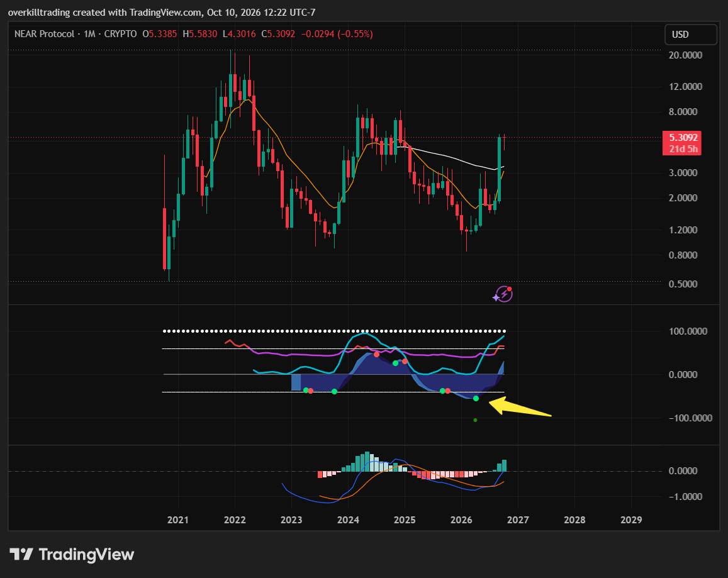728x578 pixels.
Task: Click the 2029 time axis label
Action: 632,520
